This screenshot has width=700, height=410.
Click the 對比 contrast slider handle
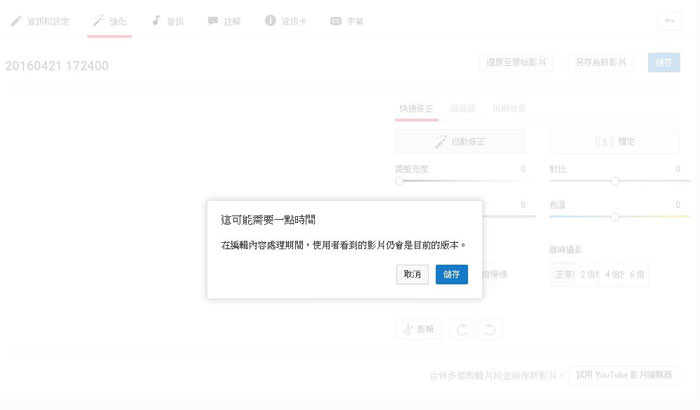click(x=614, y=181)
